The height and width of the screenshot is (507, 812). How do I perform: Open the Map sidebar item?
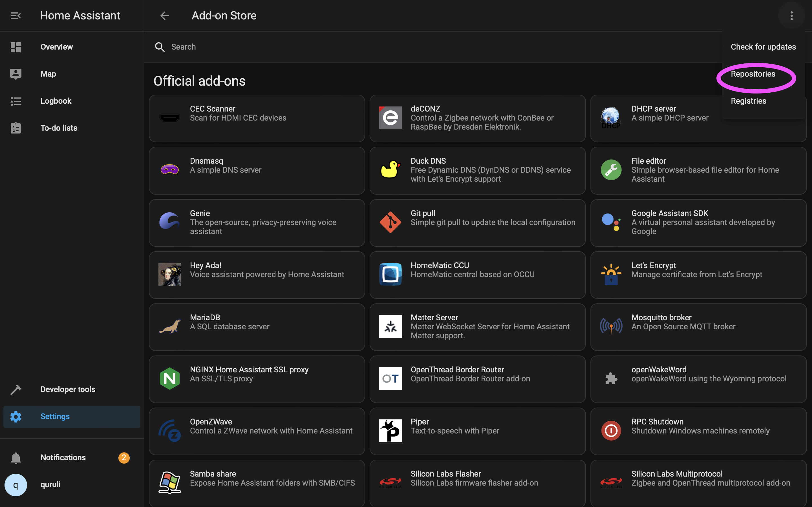coord(48,74)
